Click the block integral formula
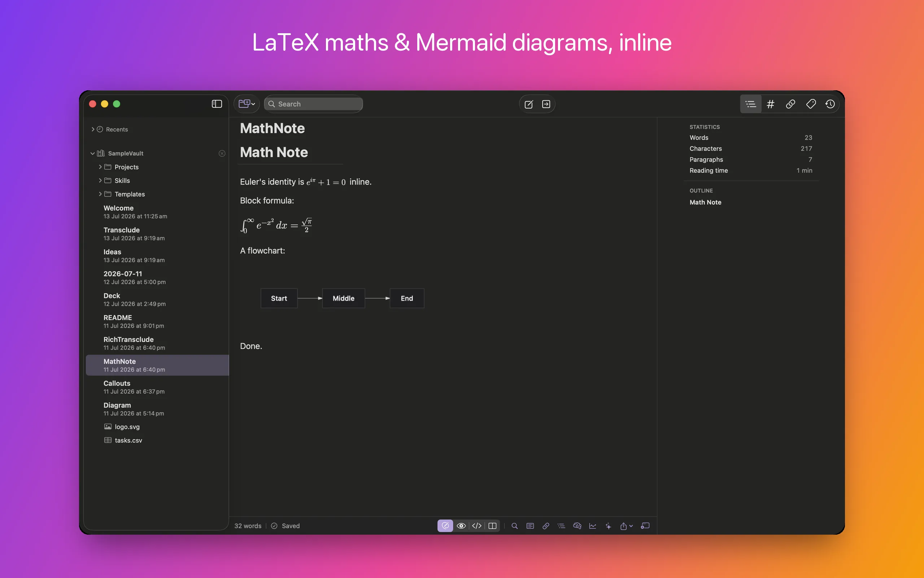This screenshot has width=924, height=578. point(276,225)
